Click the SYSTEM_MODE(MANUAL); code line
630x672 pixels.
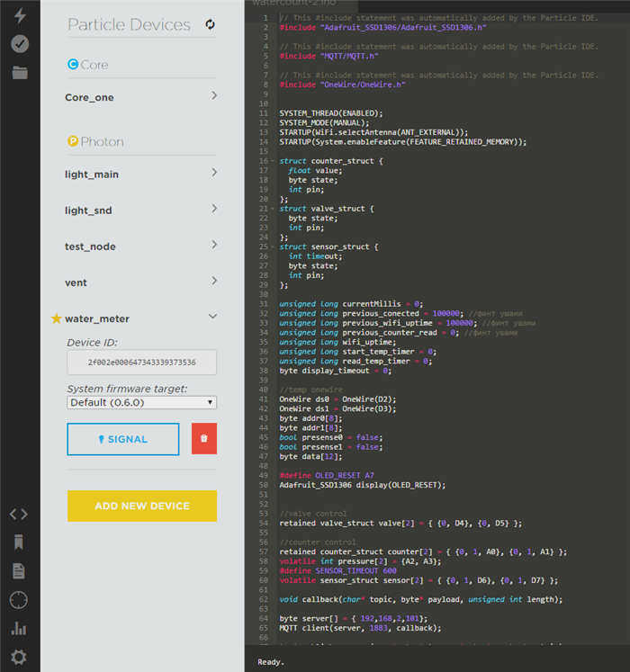tap(324, 122)
